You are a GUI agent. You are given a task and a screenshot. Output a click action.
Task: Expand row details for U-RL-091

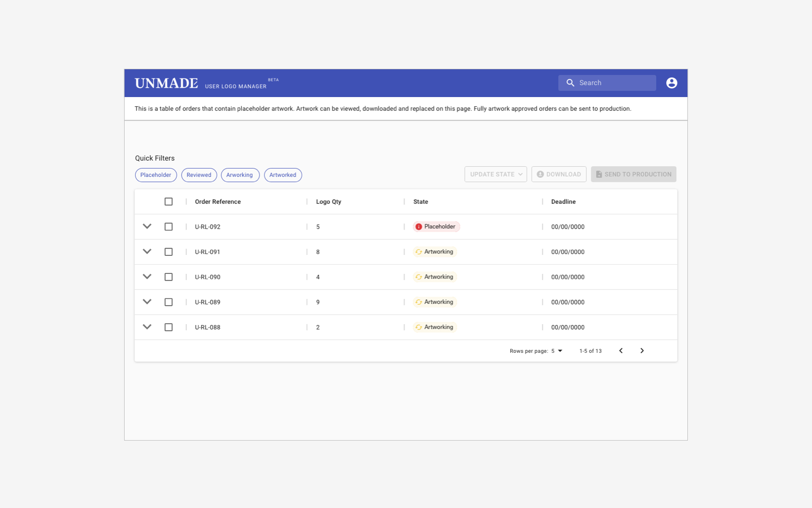(x=147, y=252)
